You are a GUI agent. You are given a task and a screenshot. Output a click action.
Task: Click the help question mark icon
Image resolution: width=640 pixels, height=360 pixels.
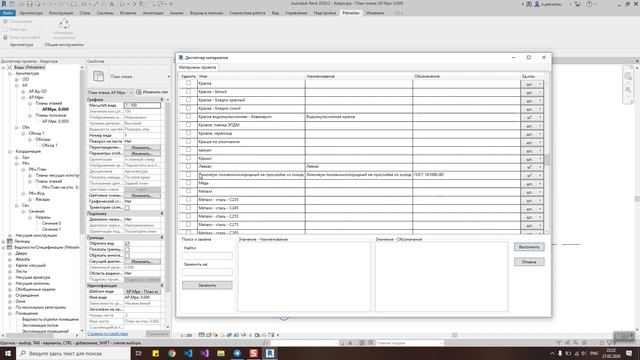(589, 4)
